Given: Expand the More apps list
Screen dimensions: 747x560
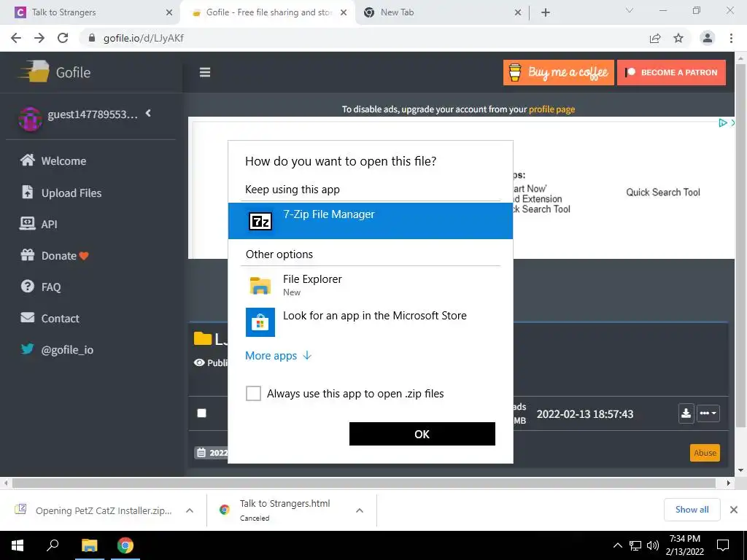Looking at the screenshot, I should (278, 356).
